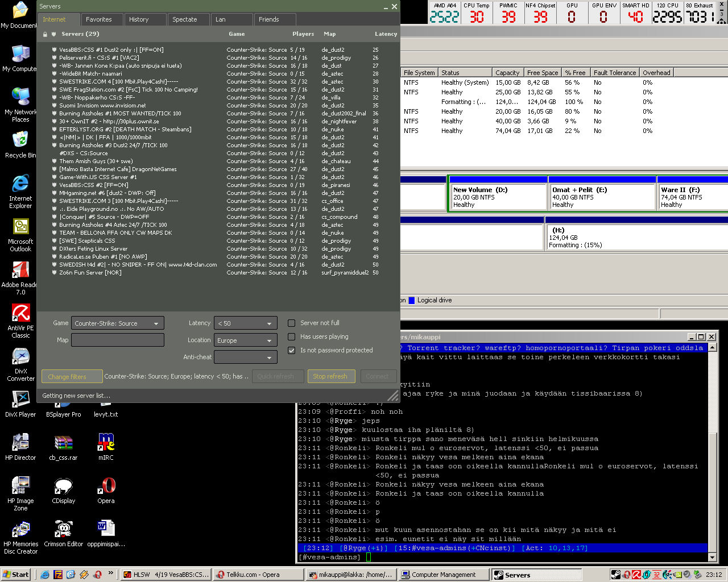728x582 pixels.
Task: Sort disk list by Capacity column
Action: (507, 73)
